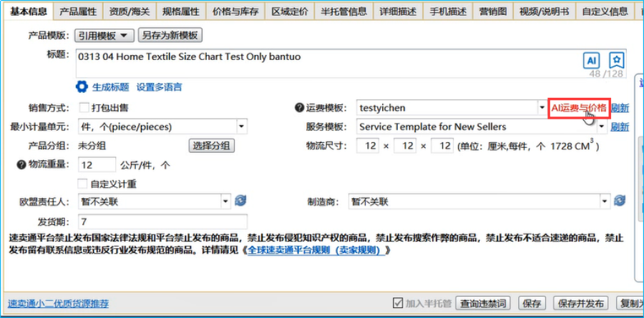Expand the 服务模板 dropdown arrow

click(x=602, y=126)
